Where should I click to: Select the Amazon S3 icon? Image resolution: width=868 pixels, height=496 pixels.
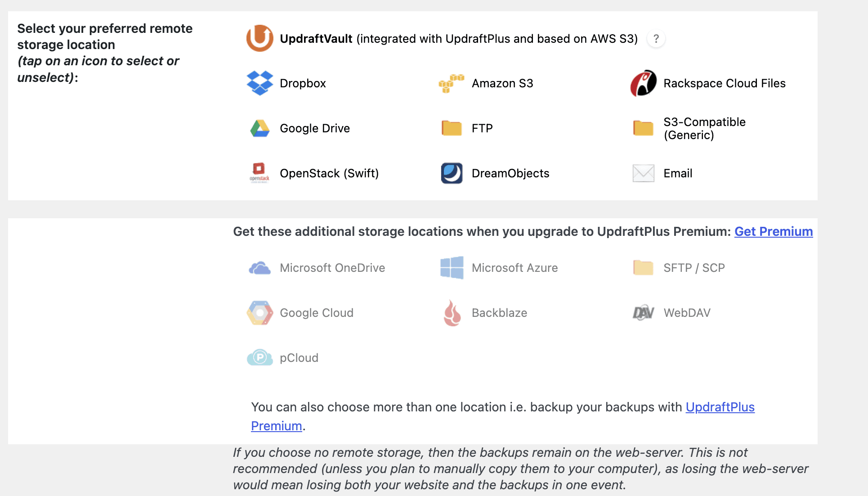(x=452, y=83)
